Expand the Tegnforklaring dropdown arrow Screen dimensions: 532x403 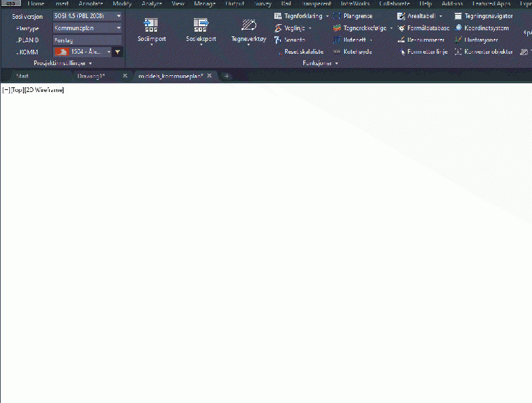pyautogui.click(x=327, y=16)
